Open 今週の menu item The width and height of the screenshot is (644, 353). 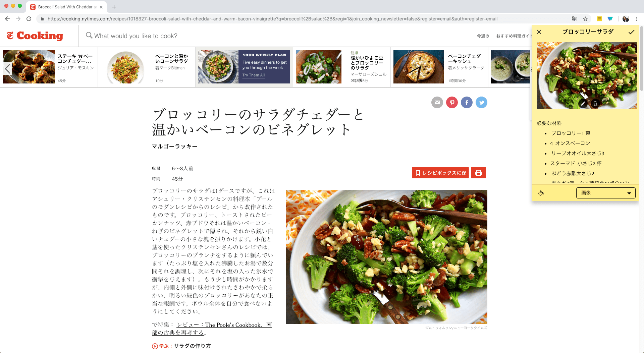tap(483, 36)
